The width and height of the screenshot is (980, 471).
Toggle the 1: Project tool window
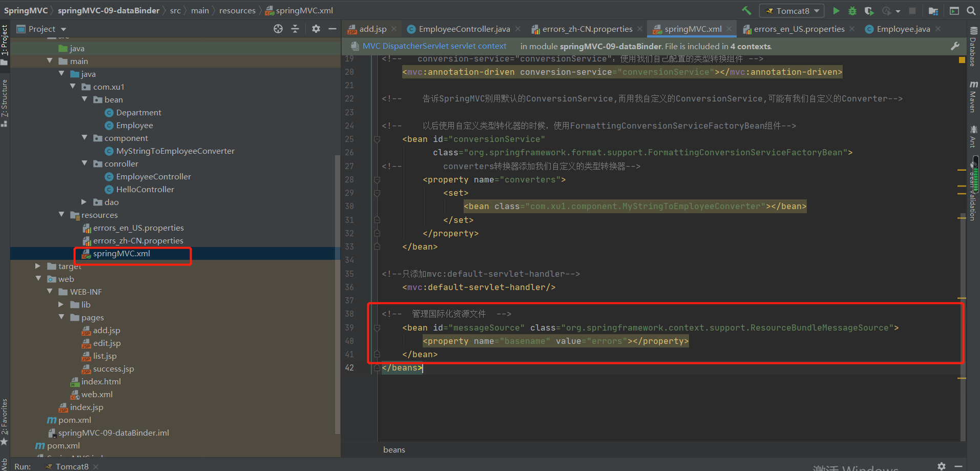click(x=5, y=45)
